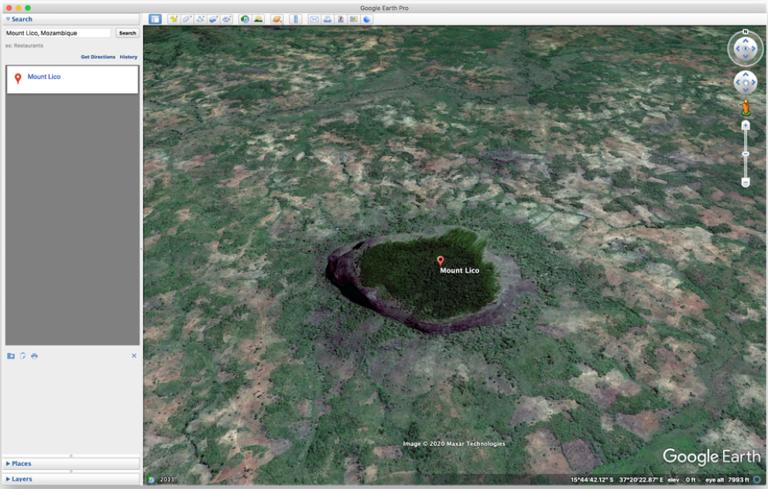The image size is (768, 489).
Task: Toggle sunlight across the landscape icon
Action: pos(258,19)
